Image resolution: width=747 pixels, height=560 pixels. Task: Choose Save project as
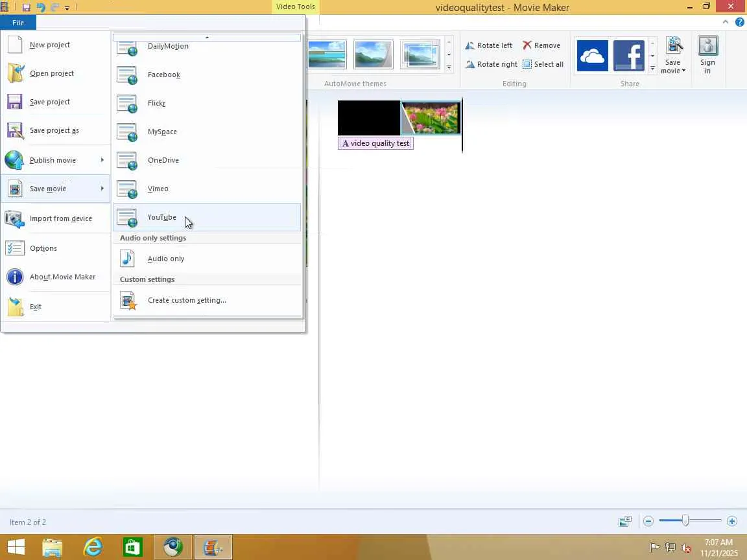55,130
